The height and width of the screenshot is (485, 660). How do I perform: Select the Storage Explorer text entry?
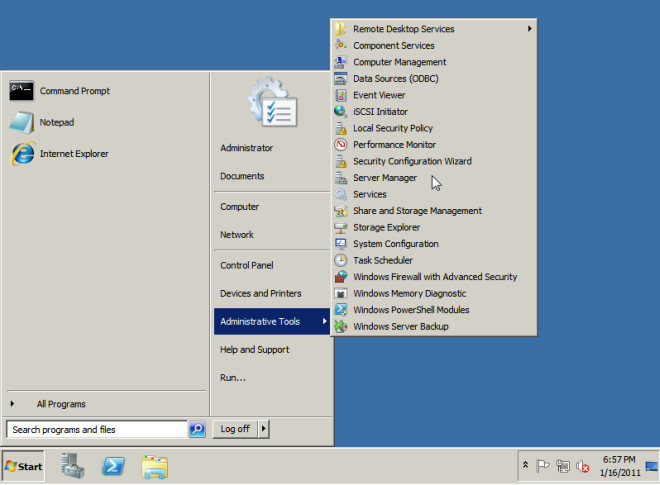click(387, 227)
